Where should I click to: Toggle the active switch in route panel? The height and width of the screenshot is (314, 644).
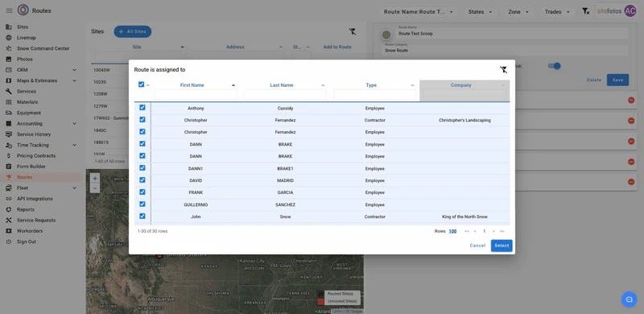[x=555, y=66]
